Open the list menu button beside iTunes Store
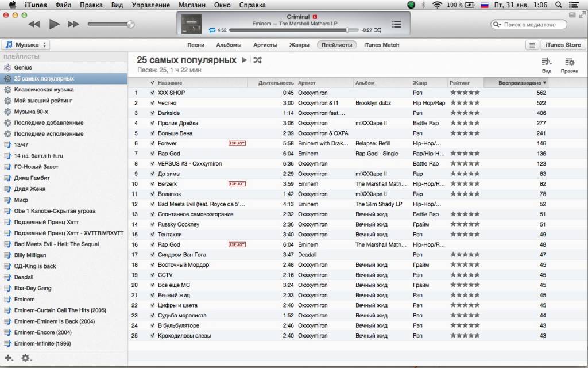 coord(532,45)
